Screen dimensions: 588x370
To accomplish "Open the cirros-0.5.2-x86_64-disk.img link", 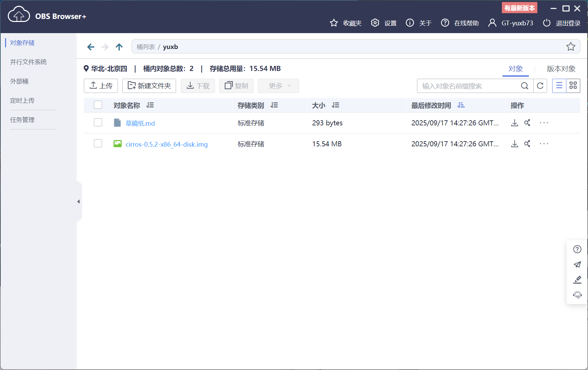I will click(167, 144).
